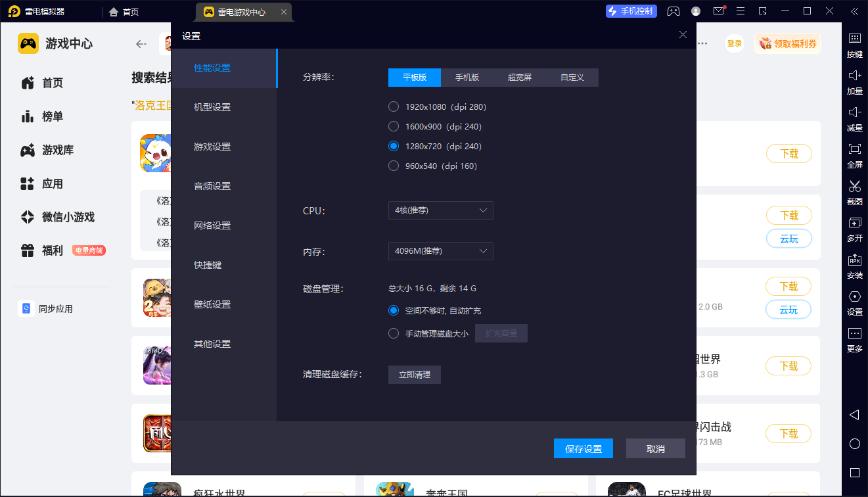The width and height of the screenshot is (868, 497).
Task: Click 立即清理 to clear the disk cache
Action: (415, 375)
